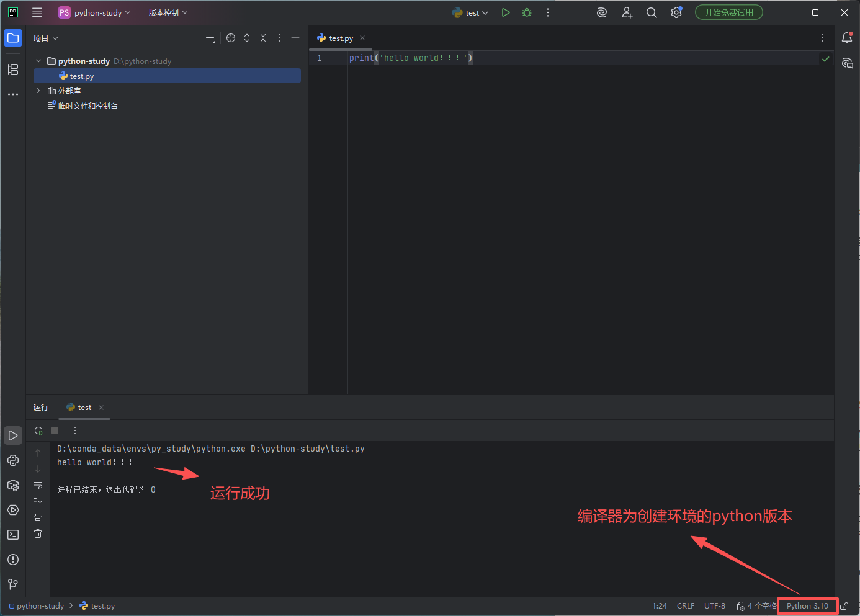Open the 项目 view selector dropdown
The height and width of the screenshot is (616, 860).
point(46,38)
